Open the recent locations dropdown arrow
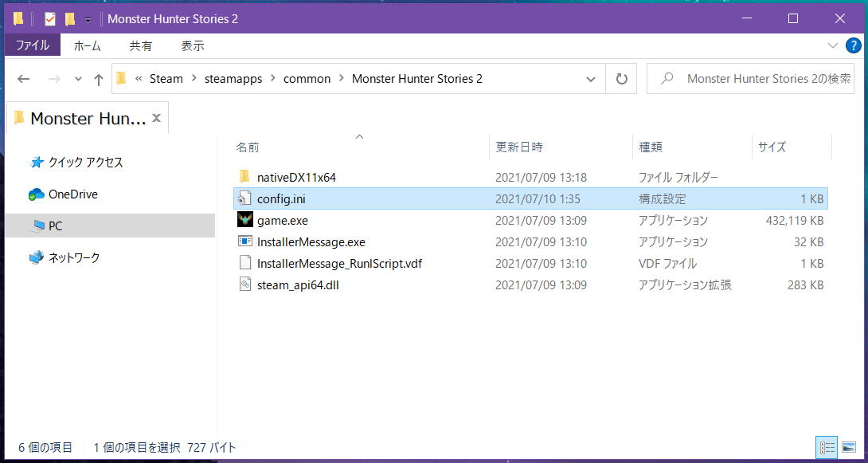The width and height of the screenshot is (868, 463). 78,79
